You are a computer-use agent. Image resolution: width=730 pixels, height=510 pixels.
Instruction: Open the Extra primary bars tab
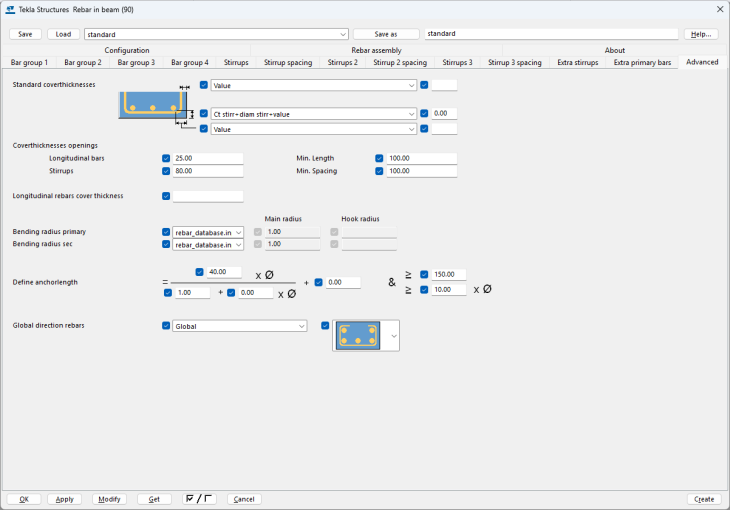pyautogui.click(x=642, y=62)
